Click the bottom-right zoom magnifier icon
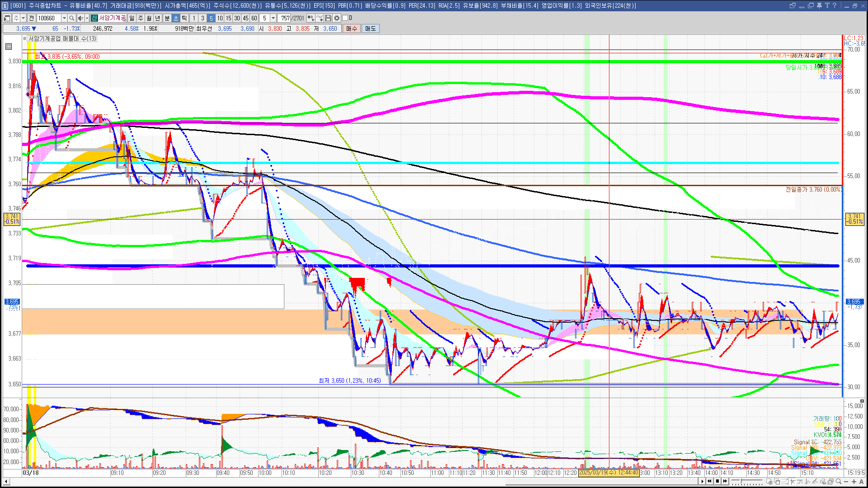Viewport: 868px width, 488px height. click(839, 481)
